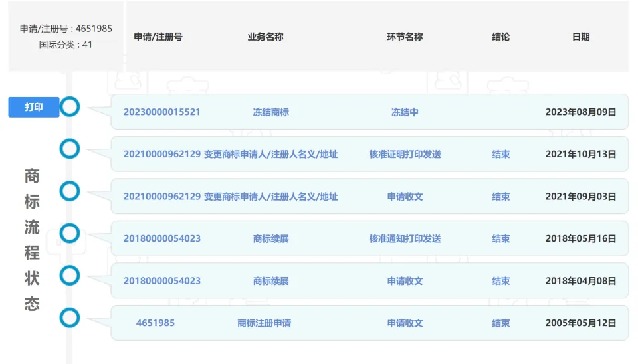638x364 pixels.
Task: Select timeline circle for 2005年05月12日 entry
Action: pyautogui.click(x=70, y=318)
